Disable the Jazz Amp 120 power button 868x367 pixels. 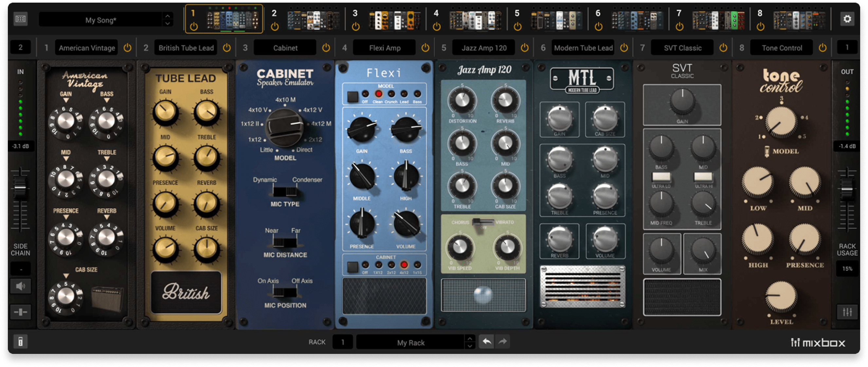[525, 48]
